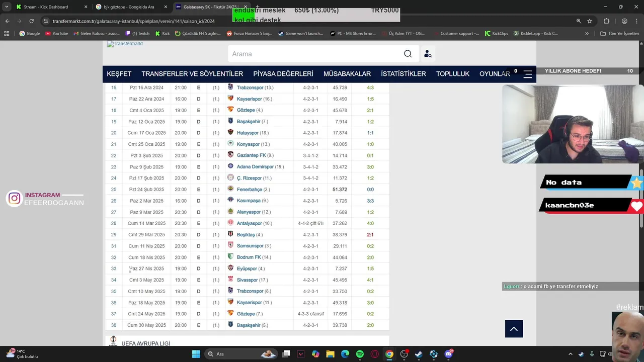Open Microsoft Edge from the taskbar

pos(345,354)
